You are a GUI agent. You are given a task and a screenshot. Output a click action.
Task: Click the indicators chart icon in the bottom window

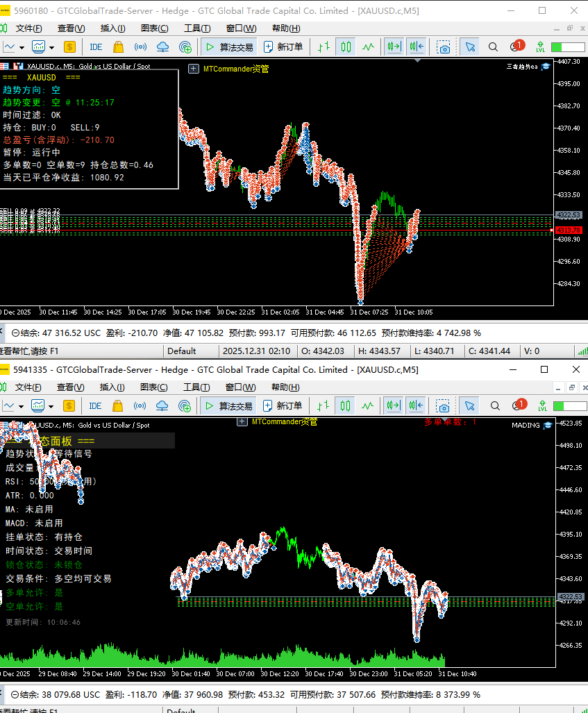point(37,405)
